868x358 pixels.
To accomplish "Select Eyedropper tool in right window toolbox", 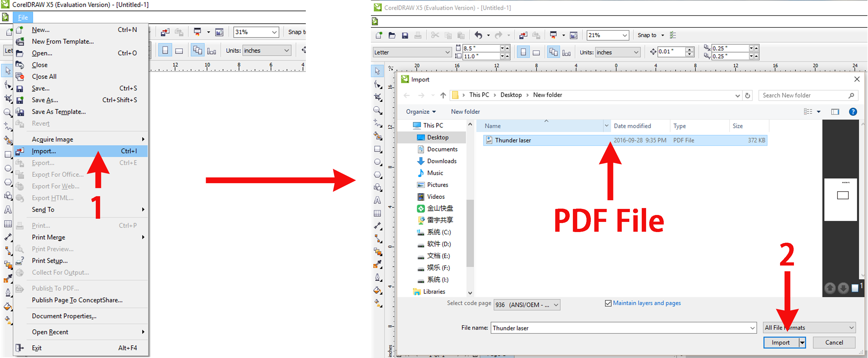I will 377,264.
